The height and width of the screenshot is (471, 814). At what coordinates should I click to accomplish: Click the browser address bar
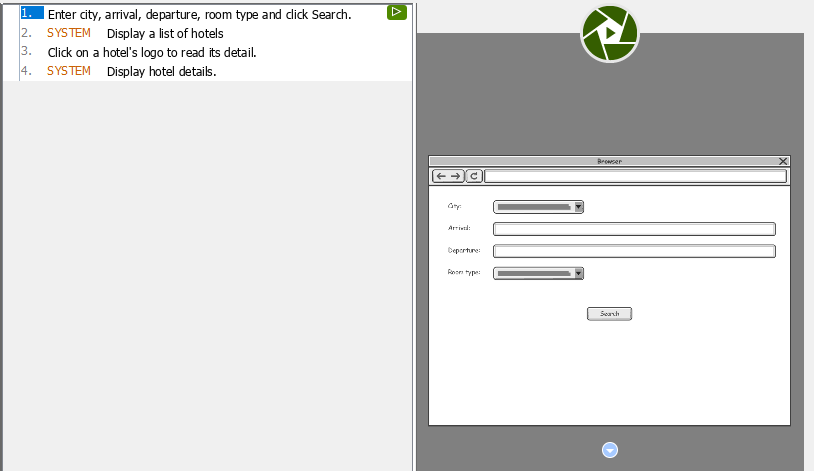point(635,176)
